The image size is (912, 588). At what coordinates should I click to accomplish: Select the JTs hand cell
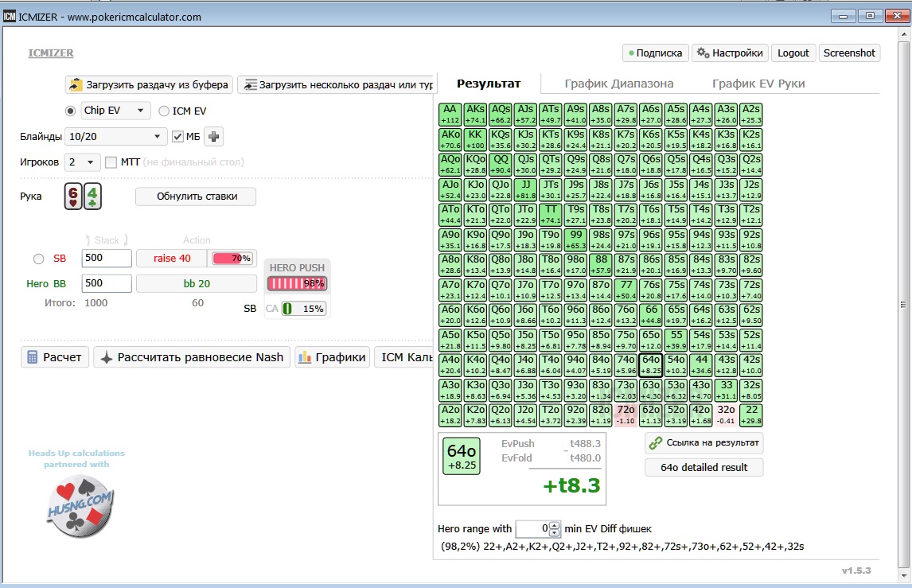(x=551, y=189)
